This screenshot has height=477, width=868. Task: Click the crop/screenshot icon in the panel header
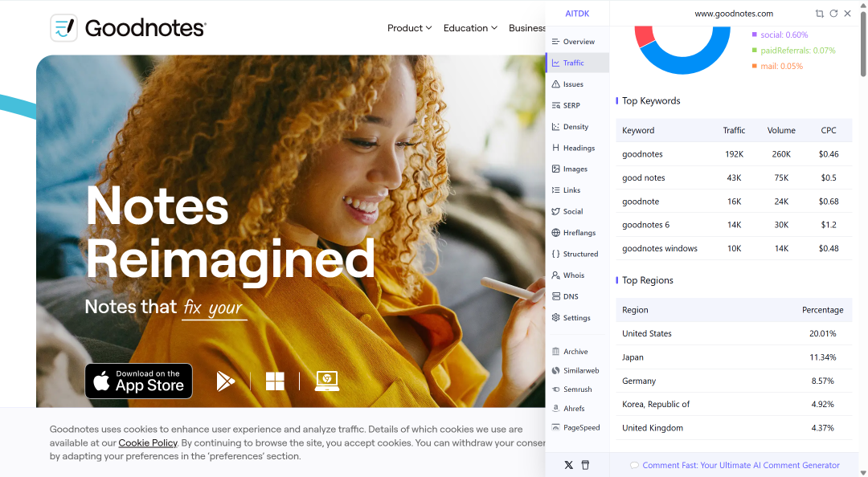click(819, 14)
